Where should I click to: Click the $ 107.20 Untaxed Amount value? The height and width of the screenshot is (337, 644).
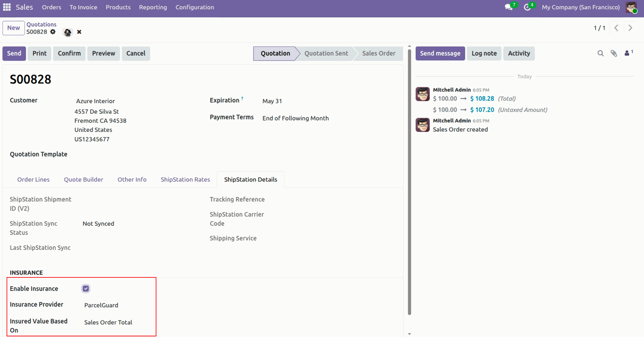point(482,110)
